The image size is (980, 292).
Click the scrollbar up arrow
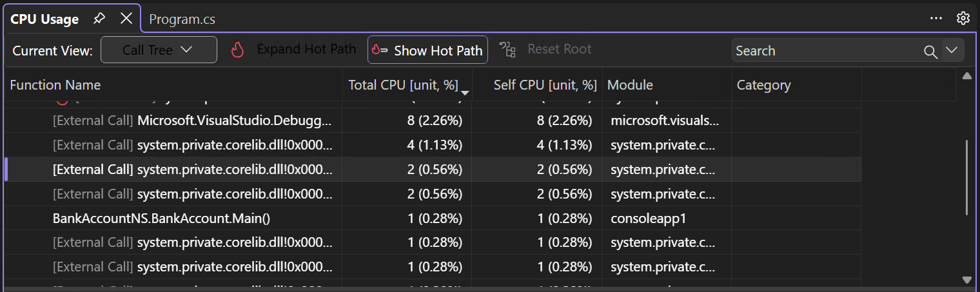(x=966, y=77)
